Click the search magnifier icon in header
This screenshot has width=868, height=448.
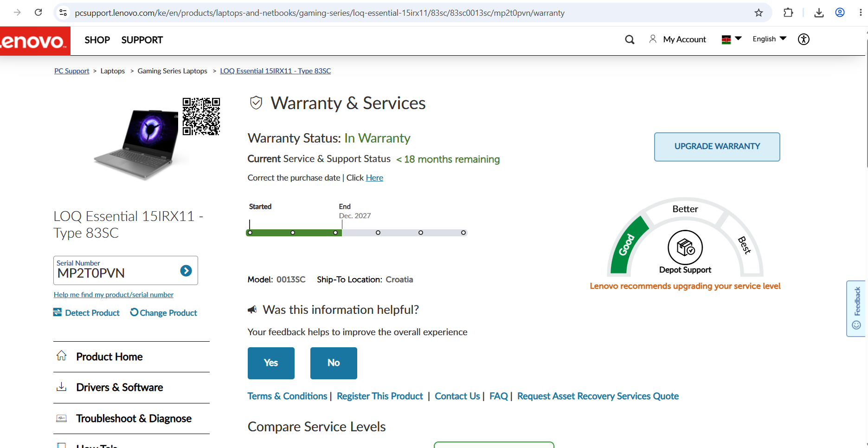click(x=630, y=39)
